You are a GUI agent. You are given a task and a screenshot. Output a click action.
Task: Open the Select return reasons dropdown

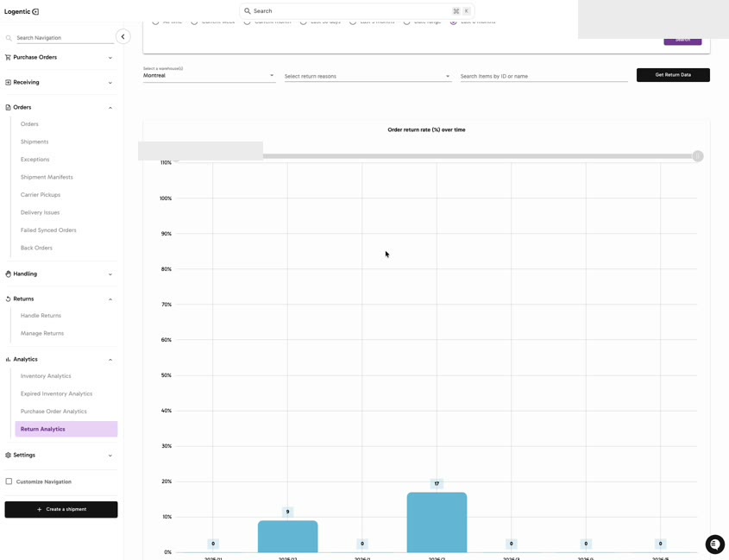click(x=368, y=76)
